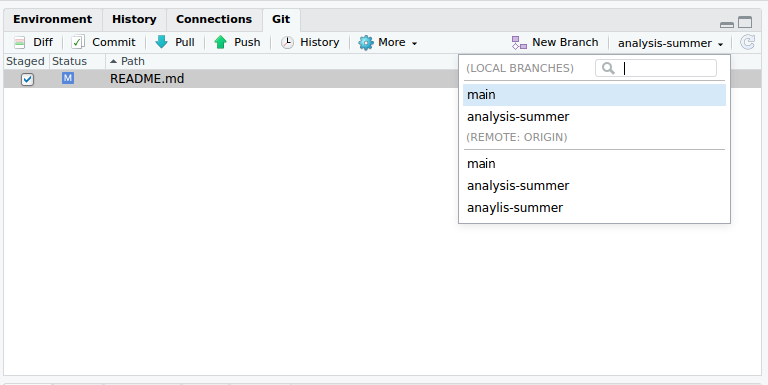Viewport: 768px width, 385px height.
Task: Pull changes with the down arrow icon
Action: click(x=161, y=42)
